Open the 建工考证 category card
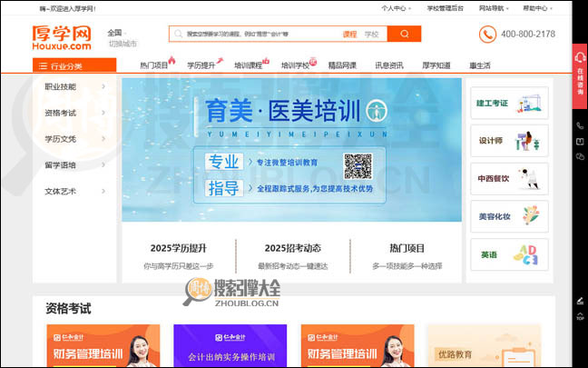Screen dimensions: 588x368 point(509,103)
